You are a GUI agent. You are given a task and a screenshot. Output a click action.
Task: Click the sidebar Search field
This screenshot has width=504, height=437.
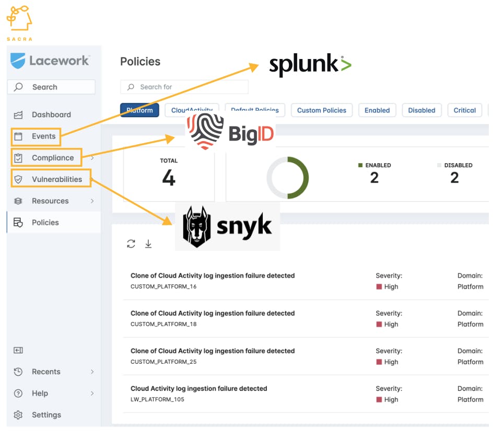coord(51,87)
